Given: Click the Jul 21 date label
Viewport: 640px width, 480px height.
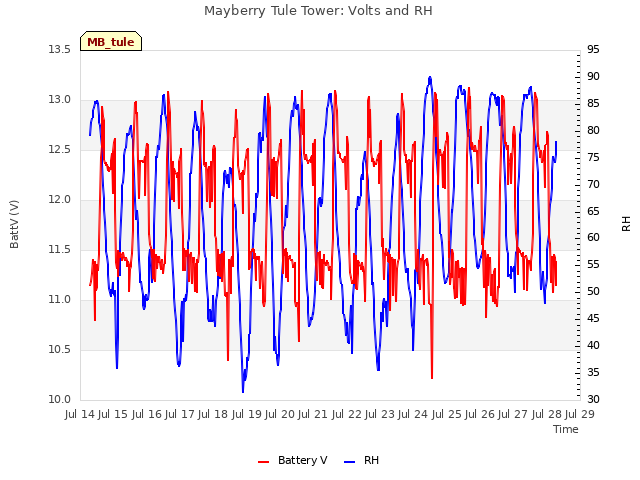Looking at the screenshot, I should pos(313,414).
